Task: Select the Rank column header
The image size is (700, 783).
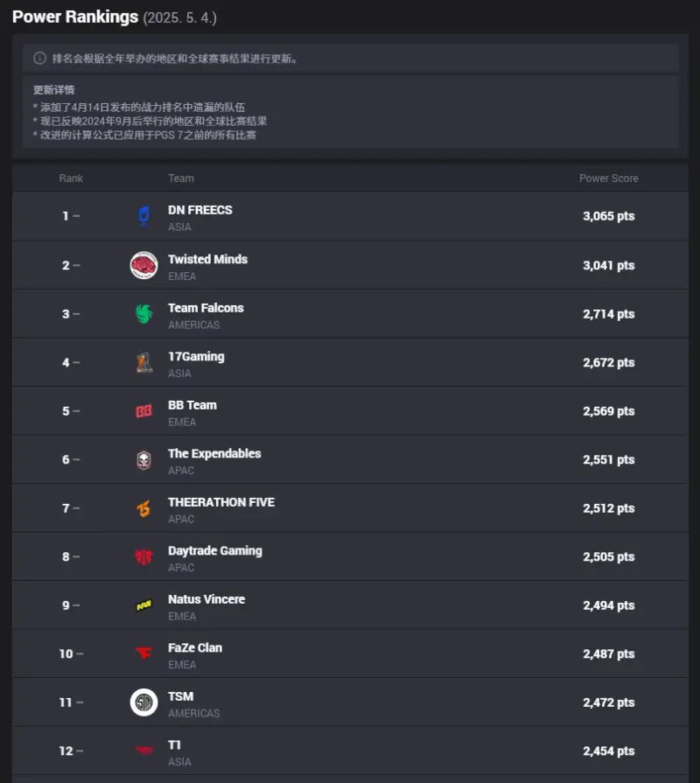Action: click(71, 178)
